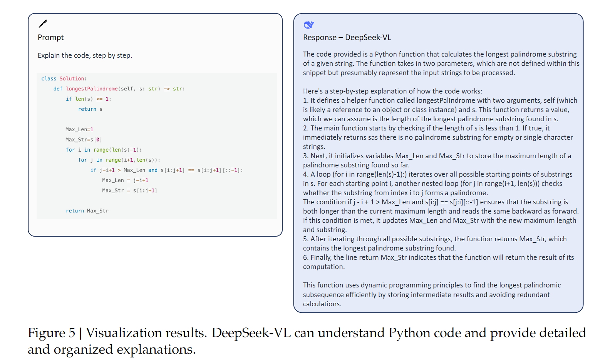Click the line starting "The code provided is a Python function"

[x=440, y=54]
